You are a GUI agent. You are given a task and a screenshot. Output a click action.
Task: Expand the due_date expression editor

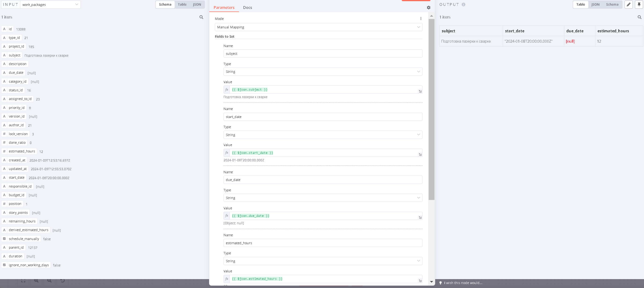(420, 218)
